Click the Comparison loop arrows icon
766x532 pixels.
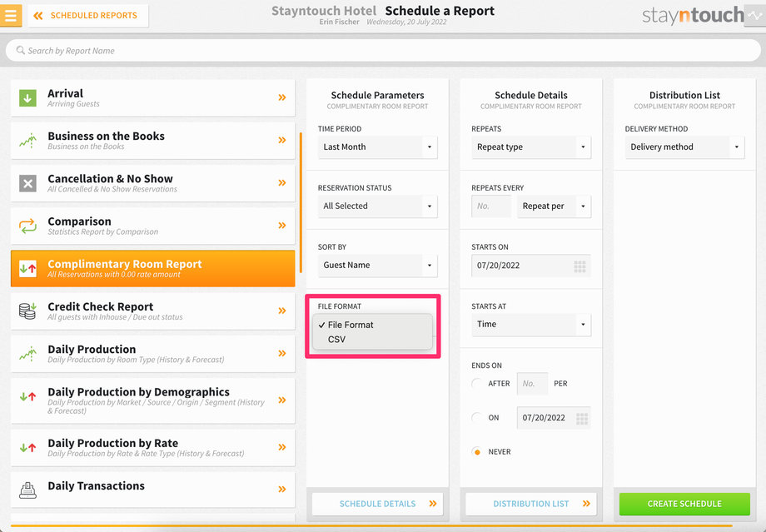[27, 226]
